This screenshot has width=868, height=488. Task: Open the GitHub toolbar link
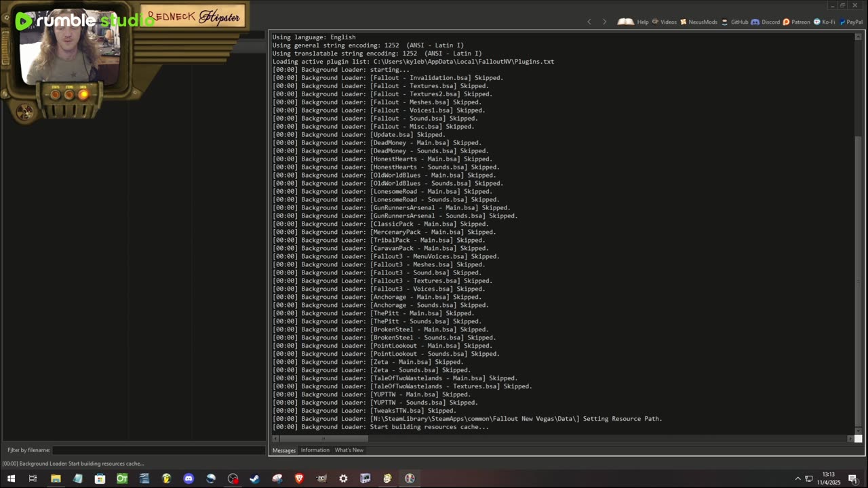tap(734, 22)
